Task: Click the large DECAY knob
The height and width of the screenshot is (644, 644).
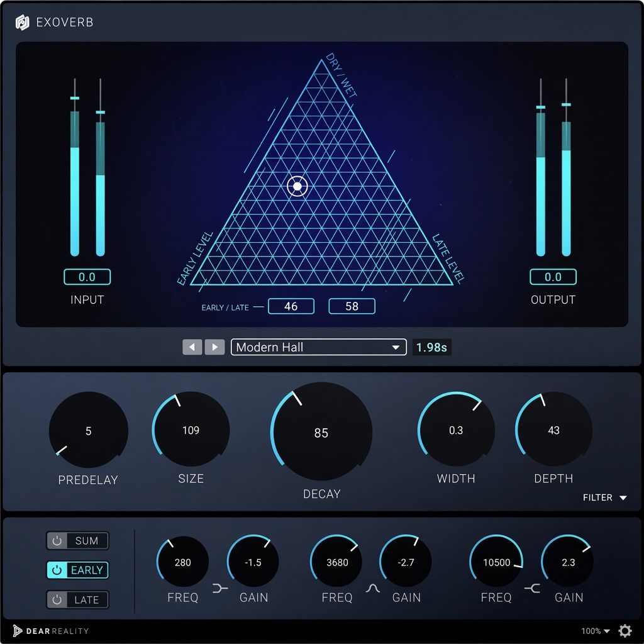Action: click(321, 431)
